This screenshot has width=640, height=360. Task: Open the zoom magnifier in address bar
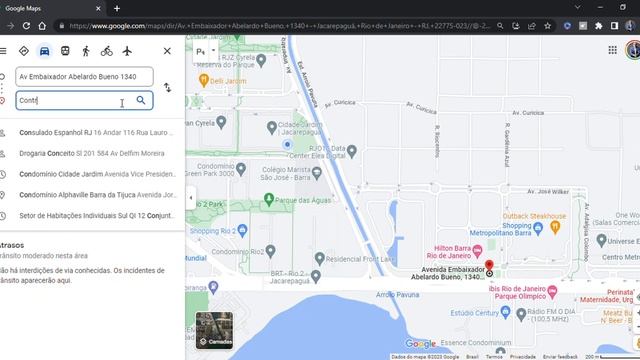[500, 26]
